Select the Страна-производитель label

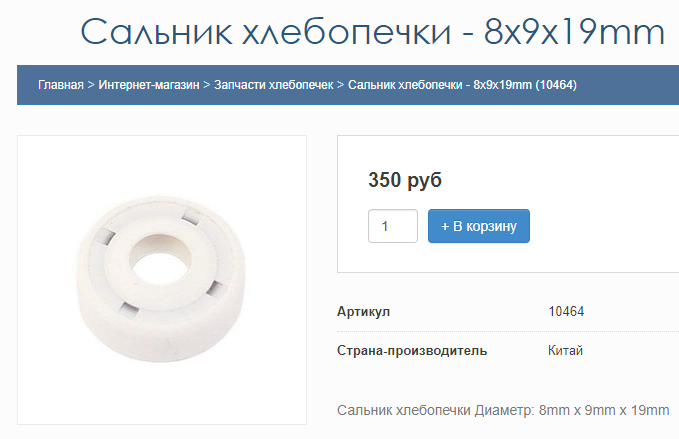pos(412,350)
